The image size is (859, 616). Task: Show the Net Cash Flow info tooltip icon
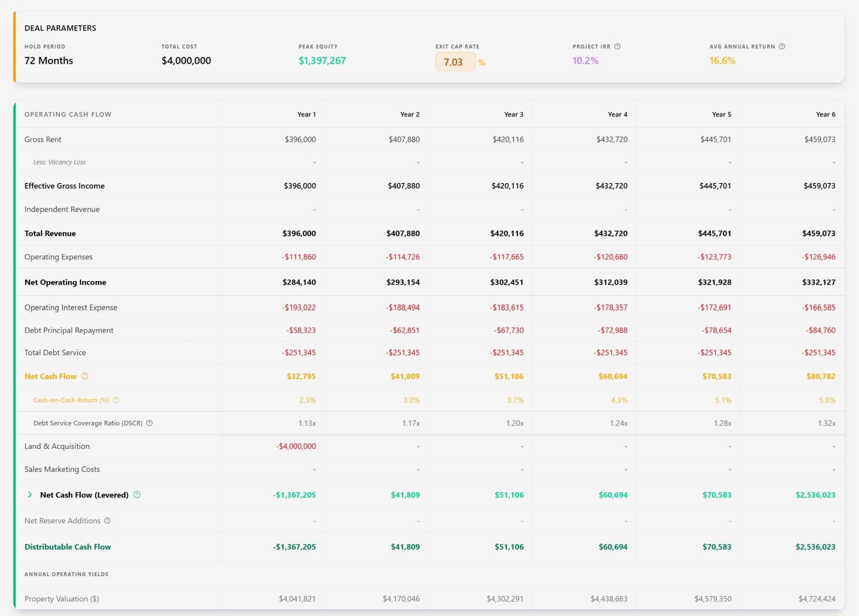(x=85, y=376)
